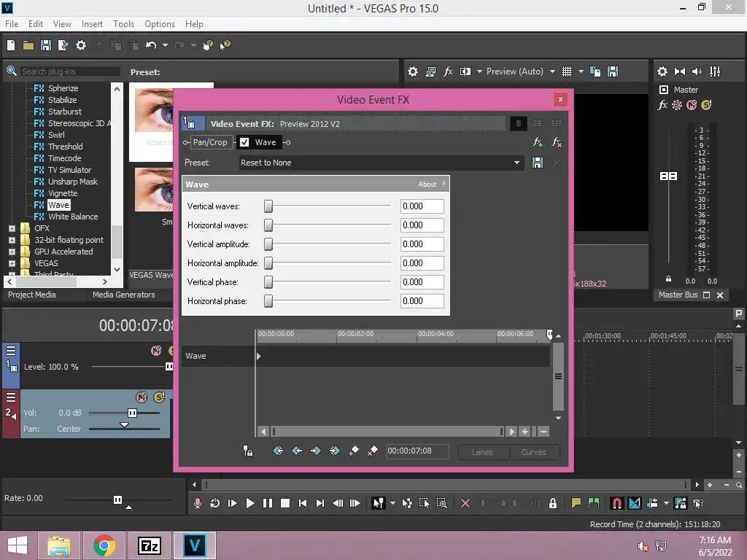Start recording with microphone icon
The image size is (747, 560).
coord(197,503)
